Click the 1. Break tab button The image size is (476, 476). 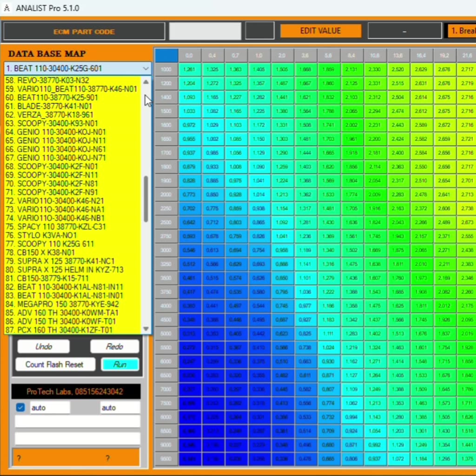(462, 31)
